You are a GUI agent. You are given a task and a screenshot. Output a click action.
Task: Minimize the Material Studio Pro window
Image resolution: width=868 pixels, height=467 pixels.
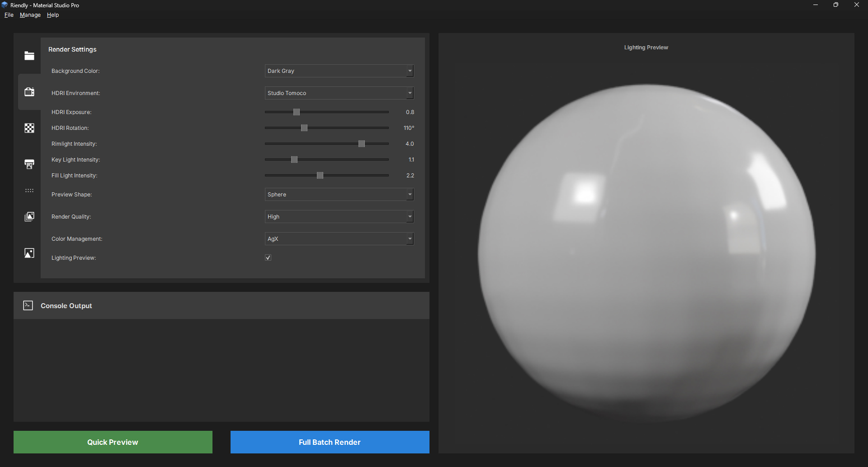click(816, 5)
